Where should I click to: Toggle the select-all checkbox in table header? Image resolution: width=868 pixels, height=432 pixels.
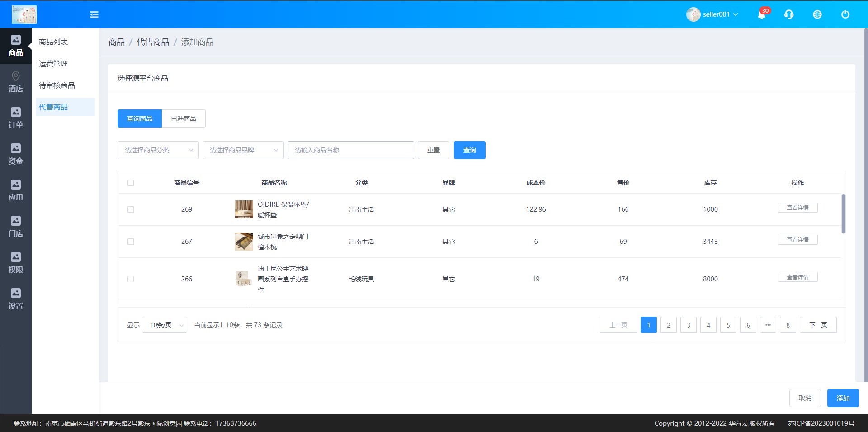point(131,183)
